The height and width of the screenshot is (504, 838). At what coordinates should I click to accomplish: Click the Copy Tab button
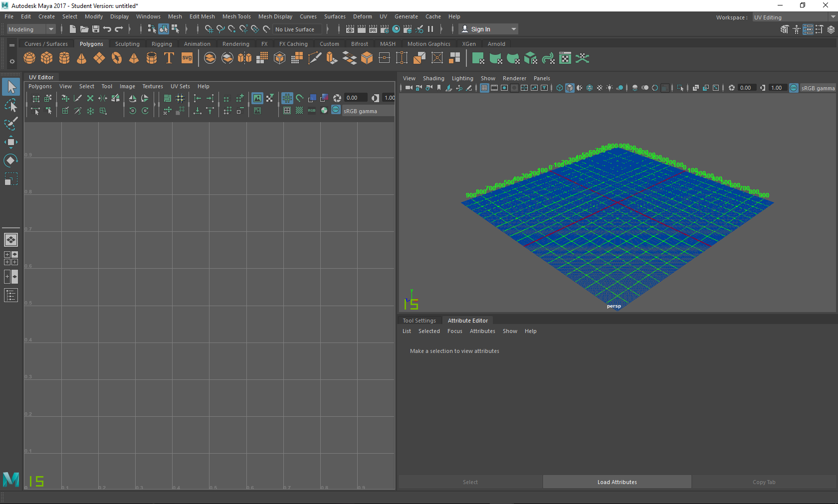tap(764, 482)
